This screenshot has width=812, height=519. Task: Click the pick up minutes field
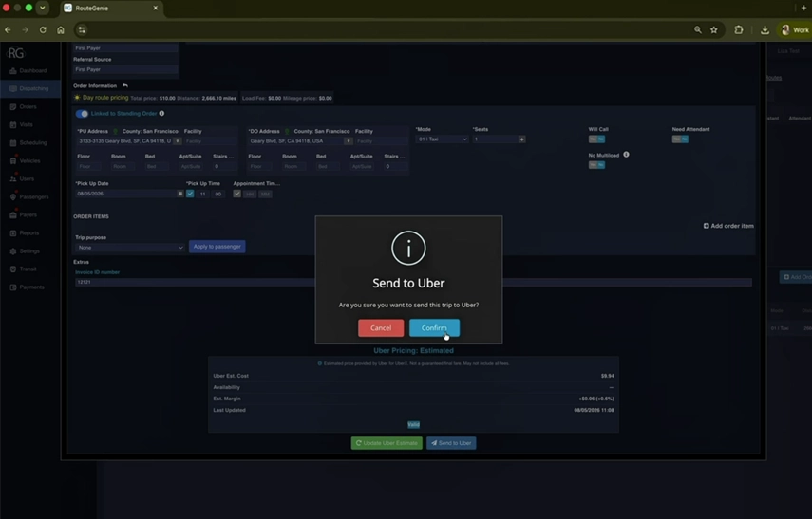218,195
